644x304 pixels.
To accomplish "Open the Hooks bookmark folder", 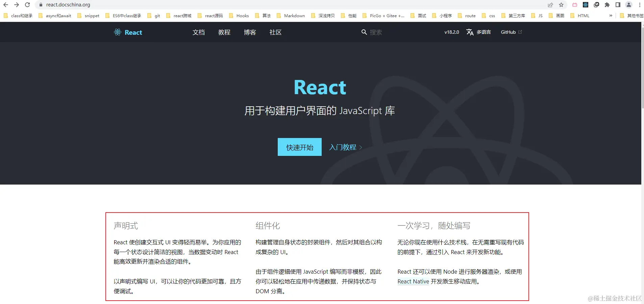I will pos(239,16).
